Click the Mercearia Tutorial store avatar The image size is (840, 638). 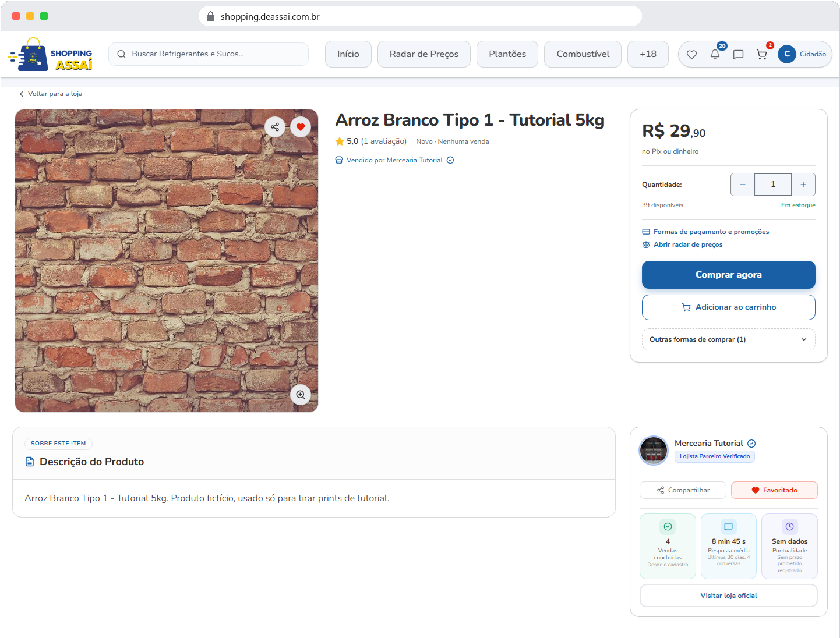click(654, 451)
